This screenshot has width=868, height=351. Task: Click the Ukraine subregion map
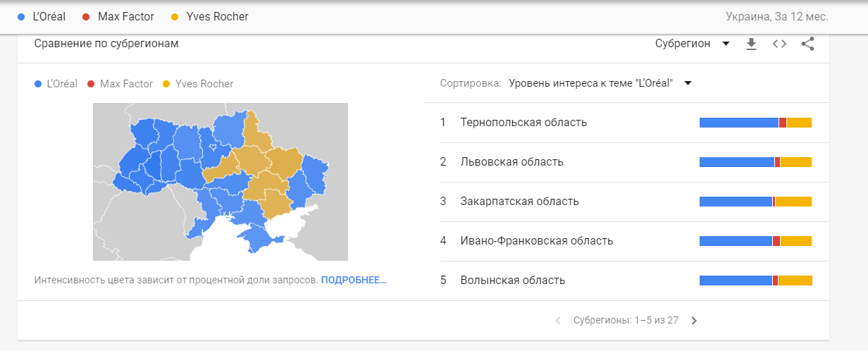[x=221, y=182]
